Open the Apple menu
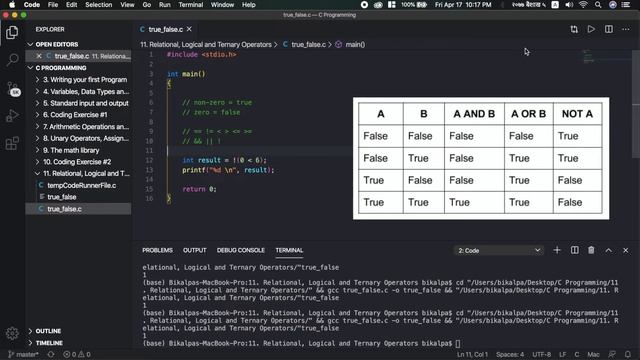640x360 pixels. (x=12, y=5)
